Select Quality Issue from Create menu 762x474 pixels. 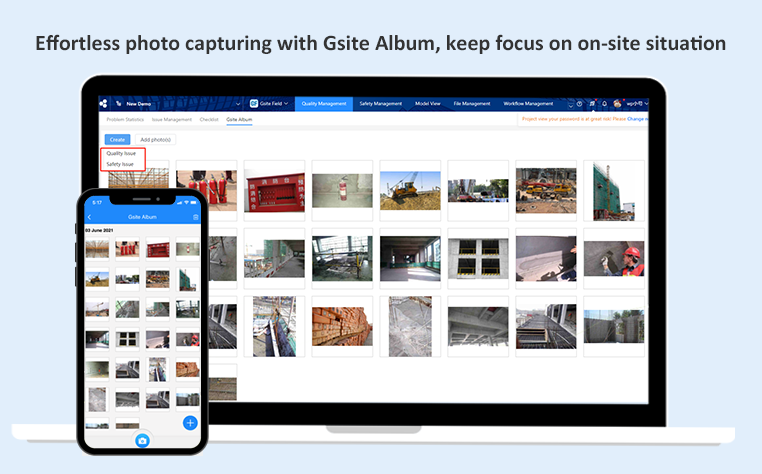pos(121,153)
